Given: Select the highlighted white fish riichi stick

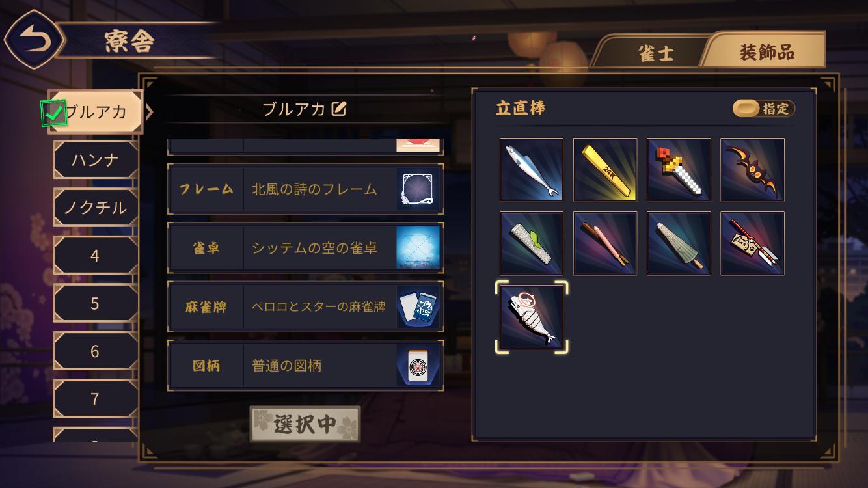Looking at the screenshot, I should coord(532,317).
